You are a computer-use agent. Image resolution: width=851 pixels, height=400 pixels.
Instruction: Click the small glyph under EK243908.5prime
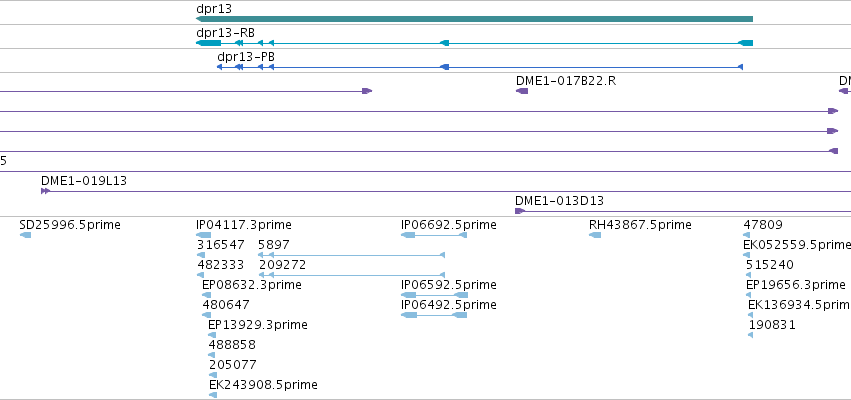coord(213,395)
